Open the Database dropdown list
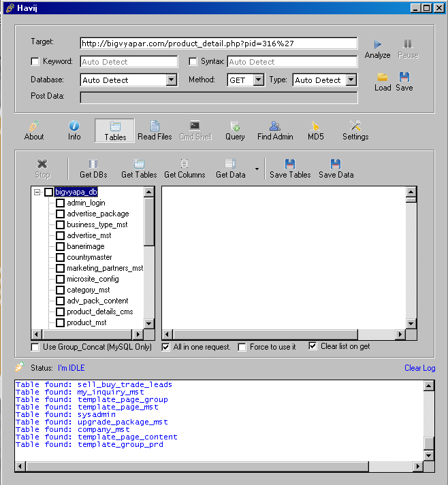448x485 pixels. (171, 80)
